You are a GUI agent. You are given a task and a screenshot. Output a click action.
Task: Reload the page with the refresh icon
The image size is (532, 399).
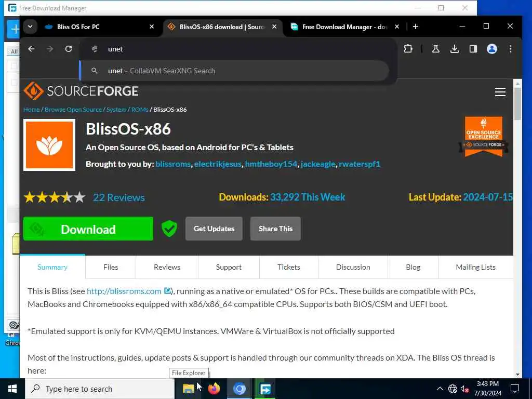tap(69, 49)
